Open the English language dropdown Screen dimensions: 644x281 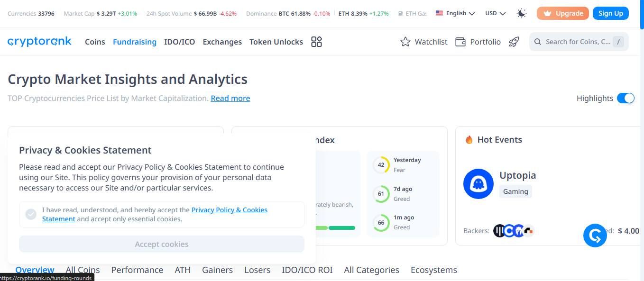click(x=455, y=13)
